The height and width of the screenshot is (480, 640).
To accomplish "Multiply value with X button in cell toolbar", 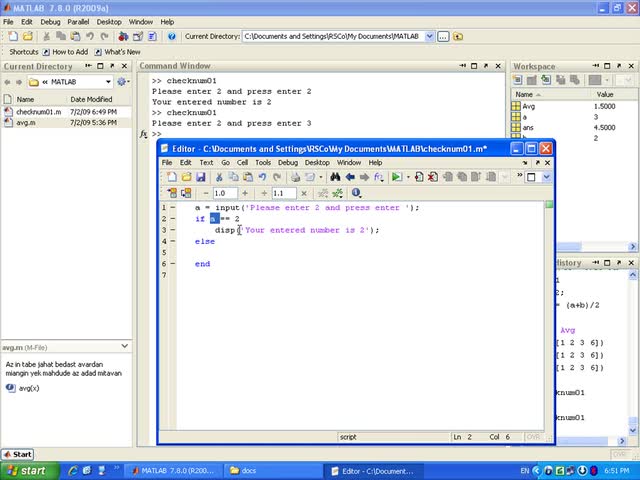I will coord(304,193).
